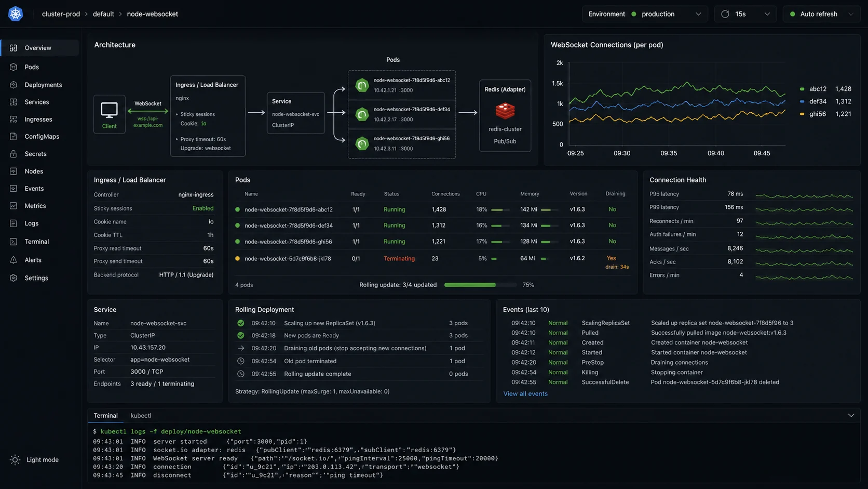Click the Kubernetes helm logo
Screen dimensions: 868x489
coord(16,14)
